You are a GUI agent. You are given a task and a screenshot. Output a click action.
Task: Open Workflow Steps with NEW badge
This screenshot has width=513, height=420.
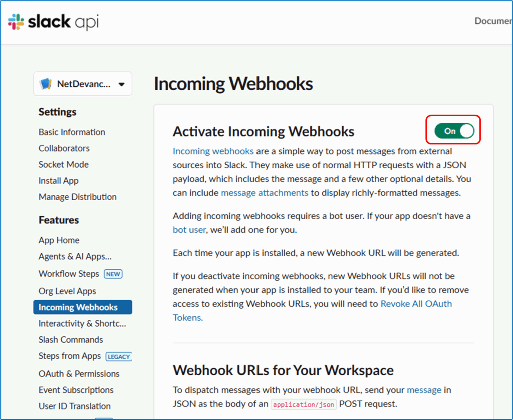click(69, 274)
